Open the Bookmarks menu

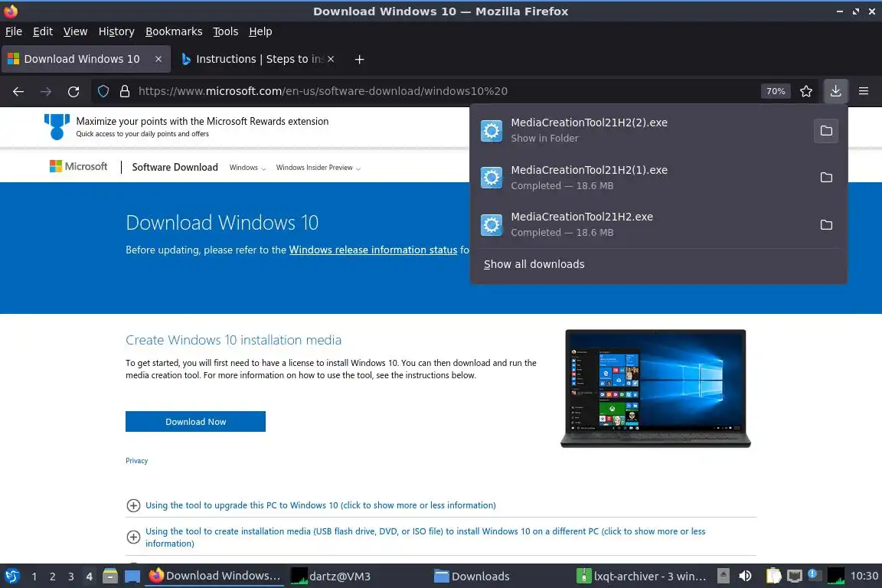pyautogui.click(x=174, y=31)
